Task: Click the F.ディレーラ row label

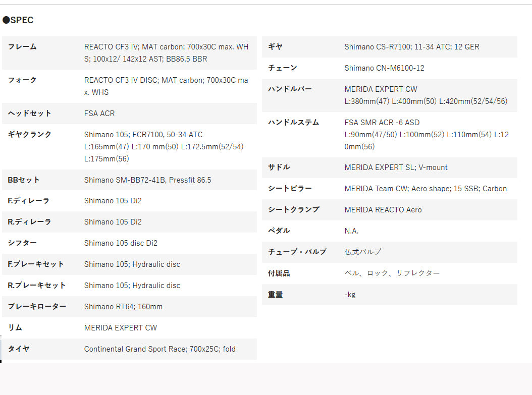Action: pos(29,201)
